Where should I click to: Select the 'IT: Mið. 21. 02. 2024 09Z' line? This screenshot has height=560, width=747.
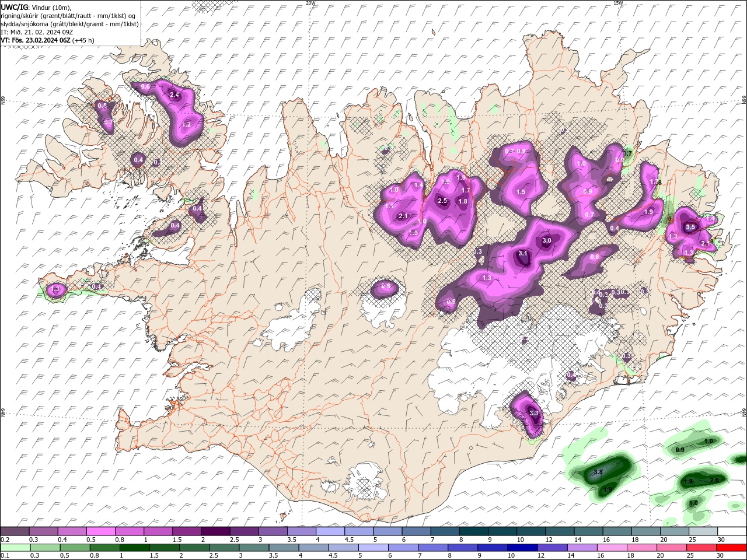coord(37,32)
